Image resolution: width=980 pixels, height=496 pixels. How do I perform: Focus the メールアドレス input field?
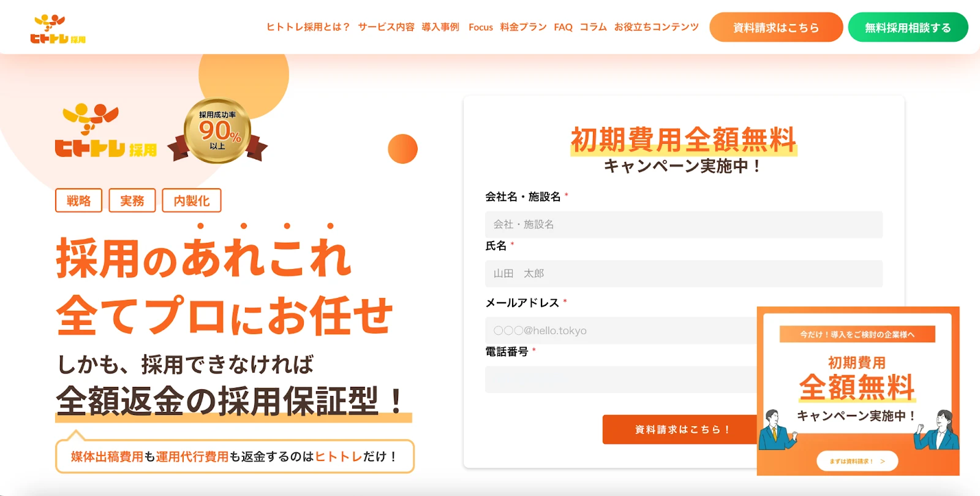coord(621,330)
